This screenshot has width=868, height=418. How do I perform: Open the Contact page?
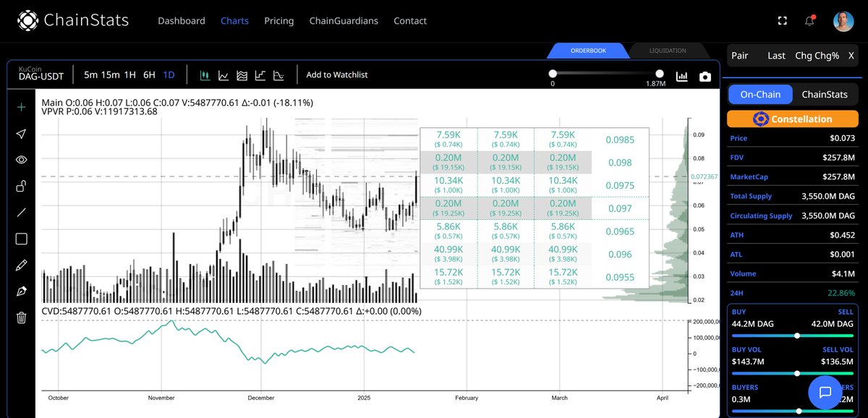(x=410, y=21)
